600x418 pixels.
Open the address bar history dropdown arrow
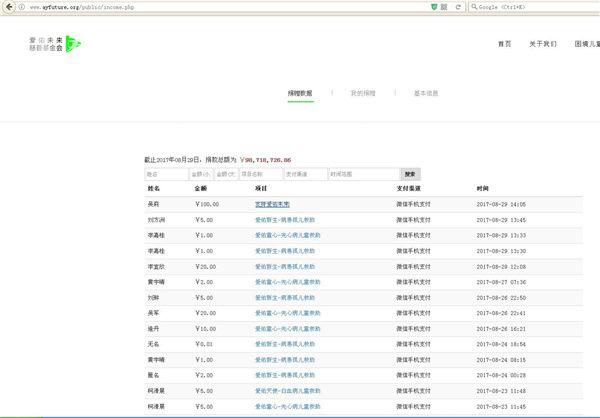pos(445,7)
